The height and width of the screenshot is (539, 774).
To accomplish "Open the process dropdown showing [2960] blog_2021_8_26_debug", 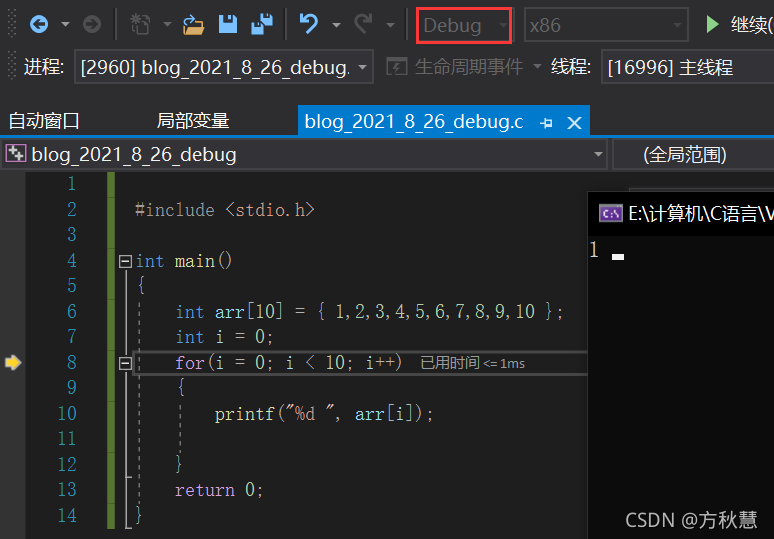I will click(x=224, y=66).
